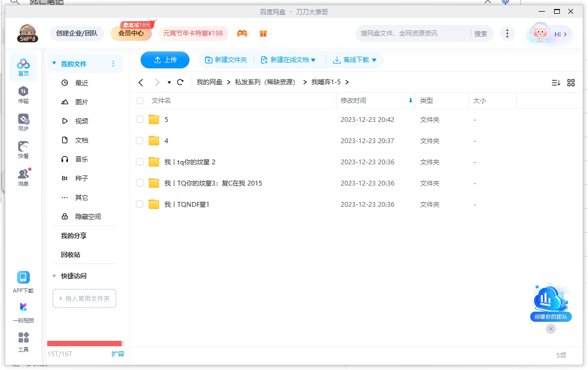Screen dimensions: 588x370
Task: Click the 一刻相册 sidebar icon
Action: pos(23,310)
